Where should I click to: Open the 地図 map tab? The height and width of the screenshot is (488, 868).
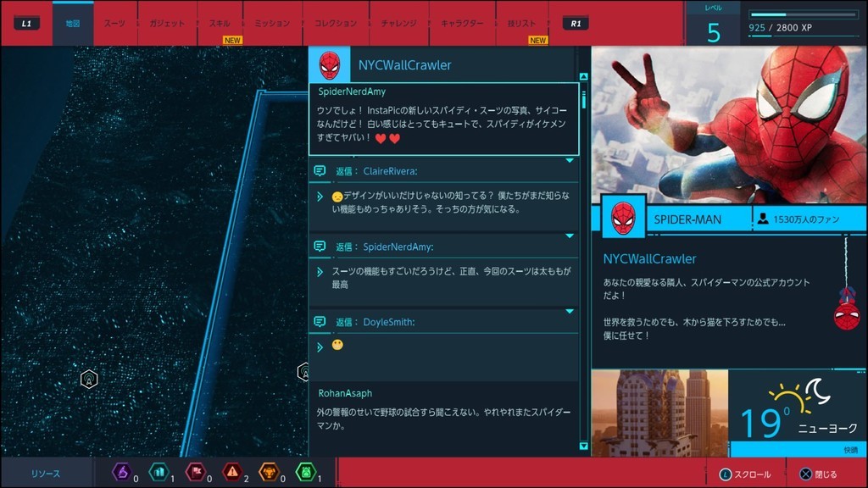(73, 23)
